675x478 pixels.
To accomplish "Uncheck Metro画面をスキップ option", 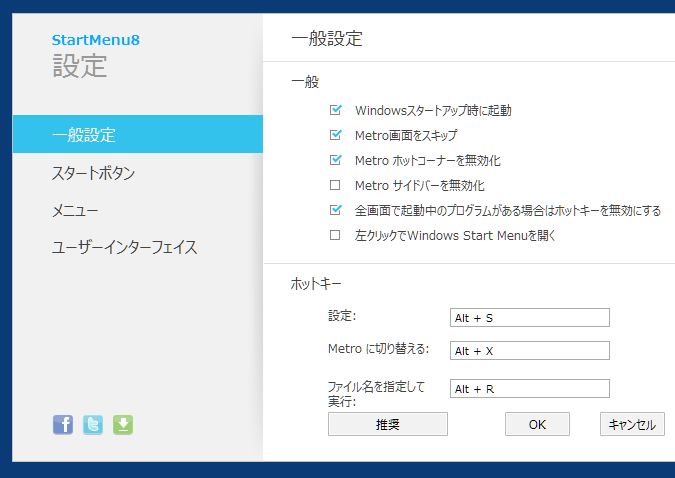I will (335, 135).
